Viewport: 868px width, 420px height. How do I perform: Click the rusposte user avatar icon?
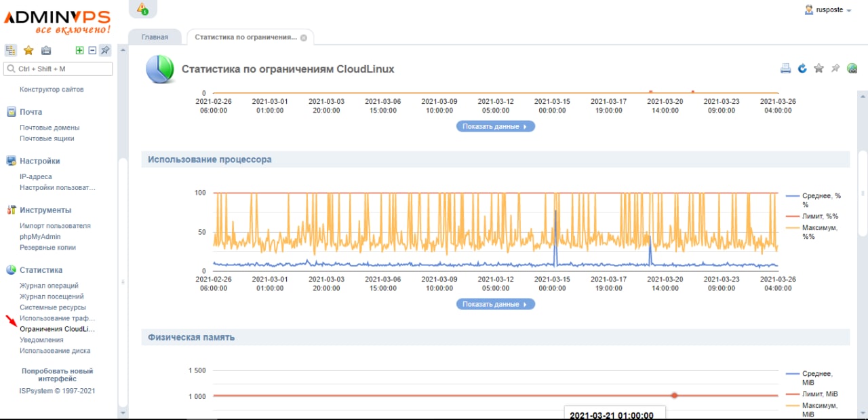(x=808, y=10)
